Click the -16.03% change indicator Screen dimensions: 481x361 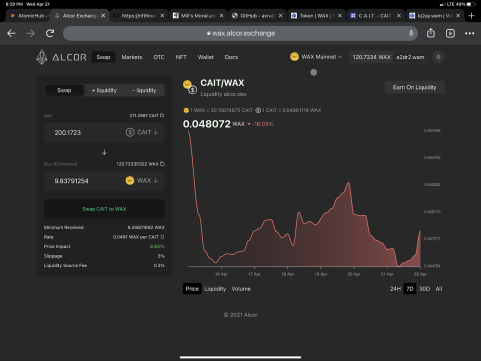(260, 124)
